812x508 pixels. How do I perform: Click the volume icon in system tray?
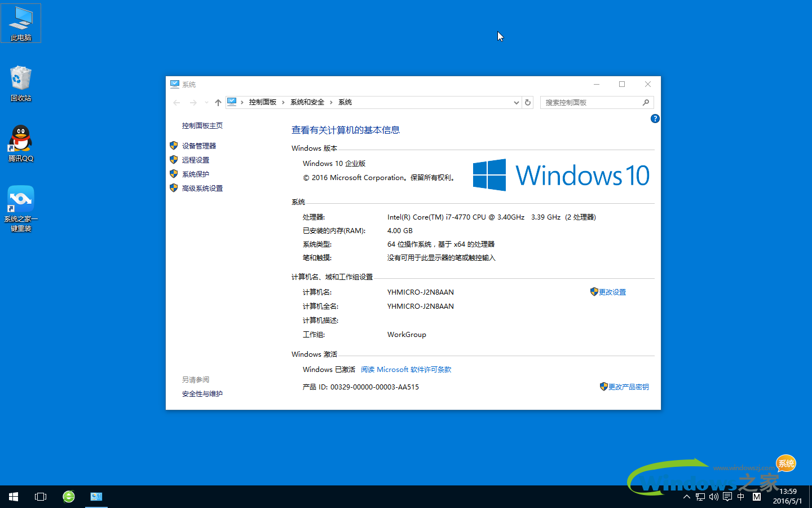(x=714, y=497)
